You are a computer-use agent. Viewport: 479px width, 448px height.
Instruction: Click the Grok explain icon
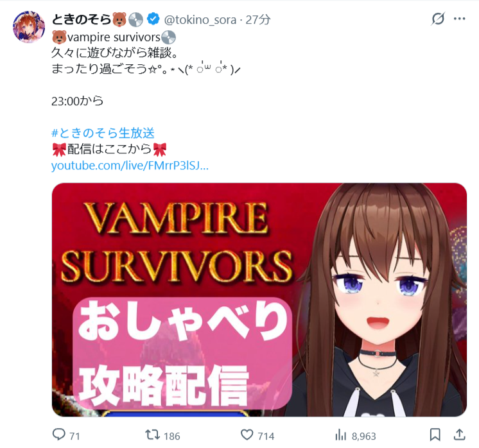click(x=438, y=19)
